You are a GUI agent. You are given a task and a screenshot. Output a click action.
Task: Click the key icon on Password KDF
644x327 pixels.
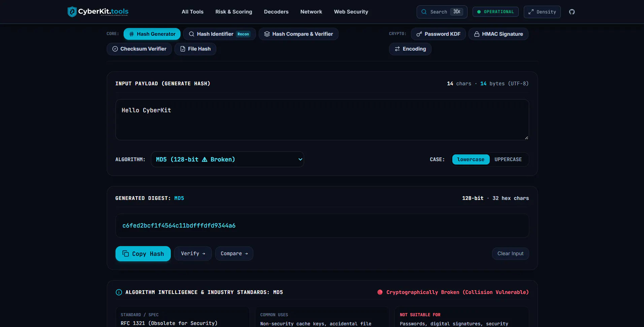pyautogui.click(x=419, y=34)
